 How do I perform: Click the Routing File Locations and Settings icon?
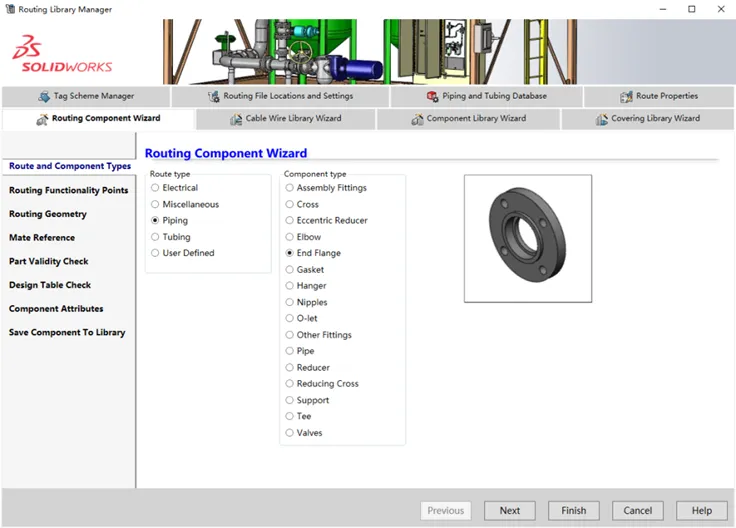pyautogui.click(x=214, y=96)
